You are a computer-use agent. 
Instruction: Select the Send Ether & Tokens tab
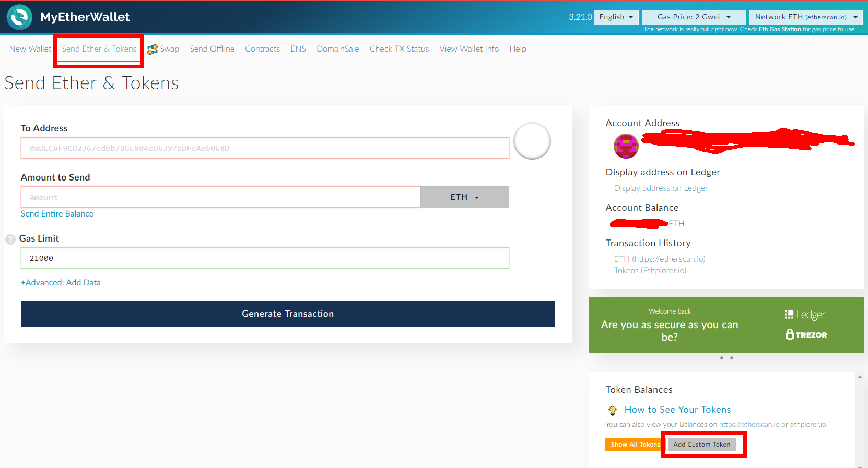point(99,49)
